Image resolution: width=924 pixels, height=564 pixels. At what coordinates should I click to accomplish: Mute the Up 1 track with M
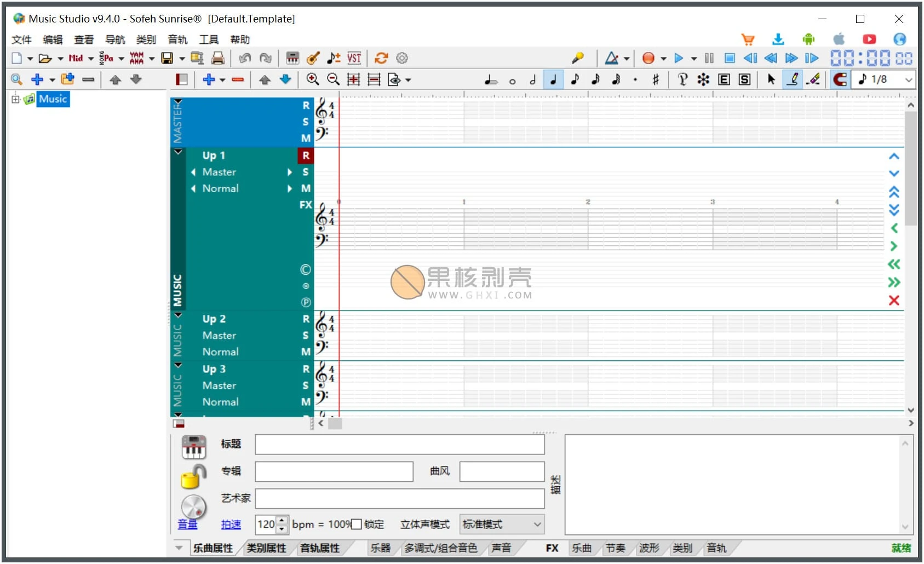pyautogui.click(x=305, y=188)
